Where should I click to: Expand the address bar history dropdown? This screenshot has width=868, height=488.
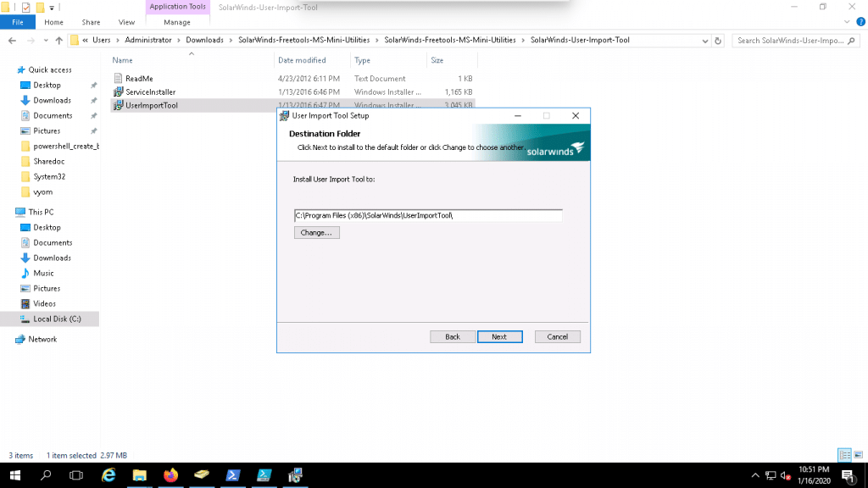coord(705,40)
